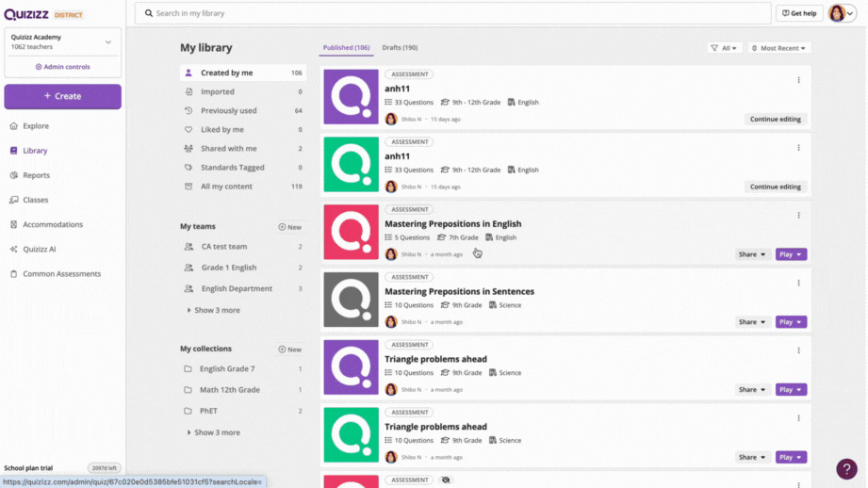This screenshot has width=868, height=488.
Task: Select Previously used filter
Action: click(x=243, y=110)
